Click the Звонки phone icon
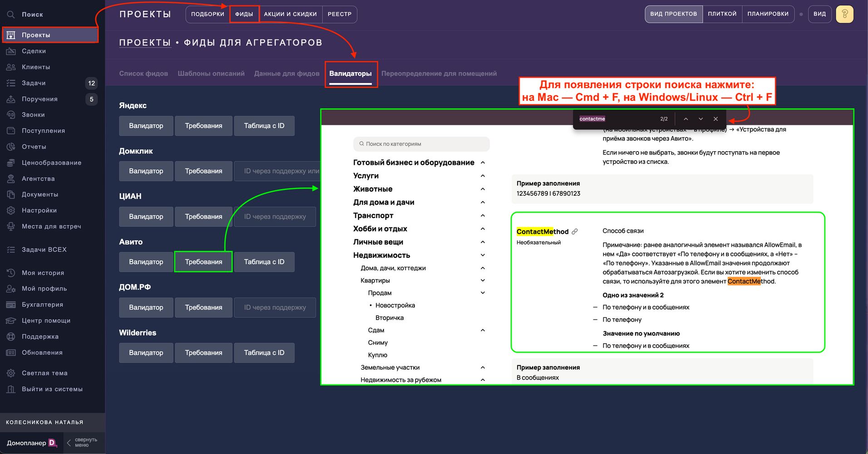The height and width of the screenshot is (454, 868). tap(11, 115)
